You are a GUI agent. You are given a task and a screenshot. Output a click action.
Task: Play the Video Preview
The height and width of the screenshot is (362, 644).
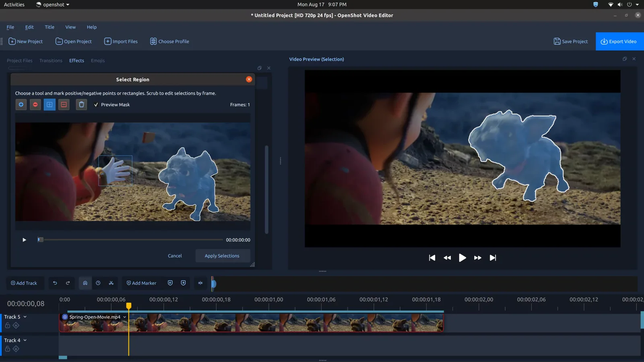[462, 258]
